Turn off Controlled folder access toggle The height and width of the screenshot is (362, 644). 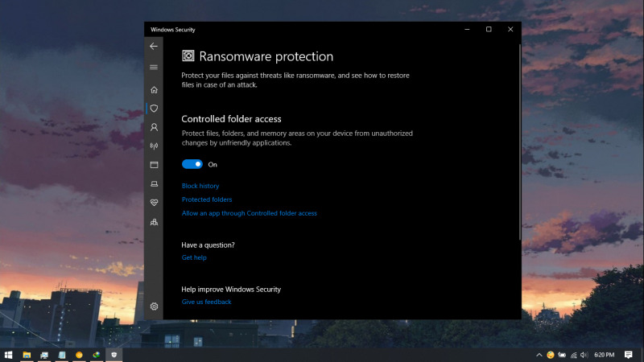point(192,164)
